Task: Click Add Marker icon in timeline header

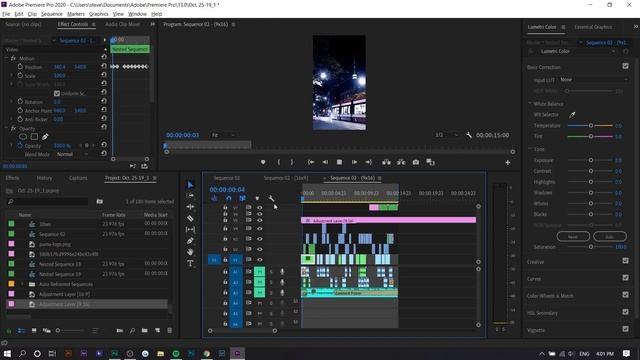Action: (x=257, y=198)
